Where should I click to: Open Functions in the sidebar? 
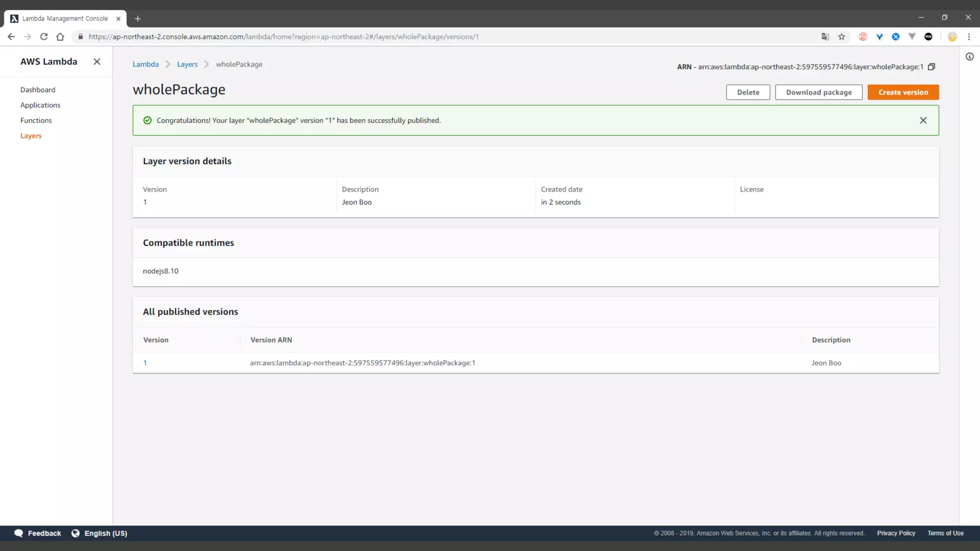pyautogui.click(x=36, y=121)
